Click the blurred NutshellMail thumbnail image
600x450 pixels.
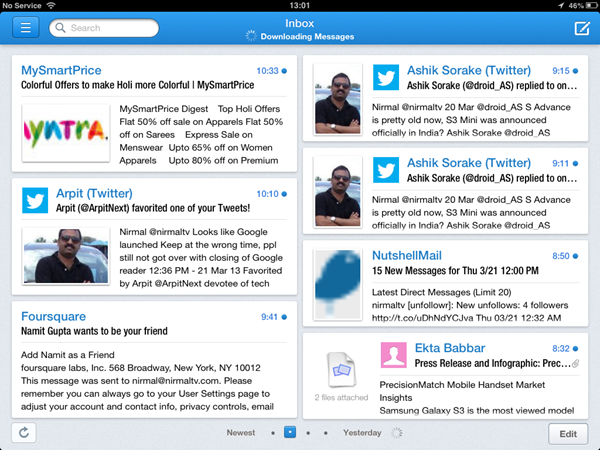point(338,284)
